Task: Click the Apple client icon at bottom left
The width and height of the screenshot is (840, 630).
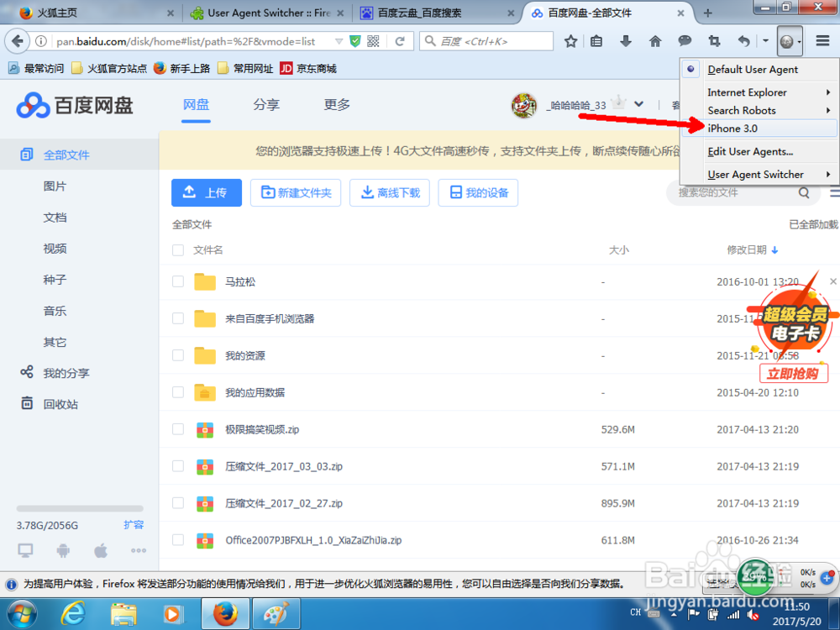Action: (100, 550)
